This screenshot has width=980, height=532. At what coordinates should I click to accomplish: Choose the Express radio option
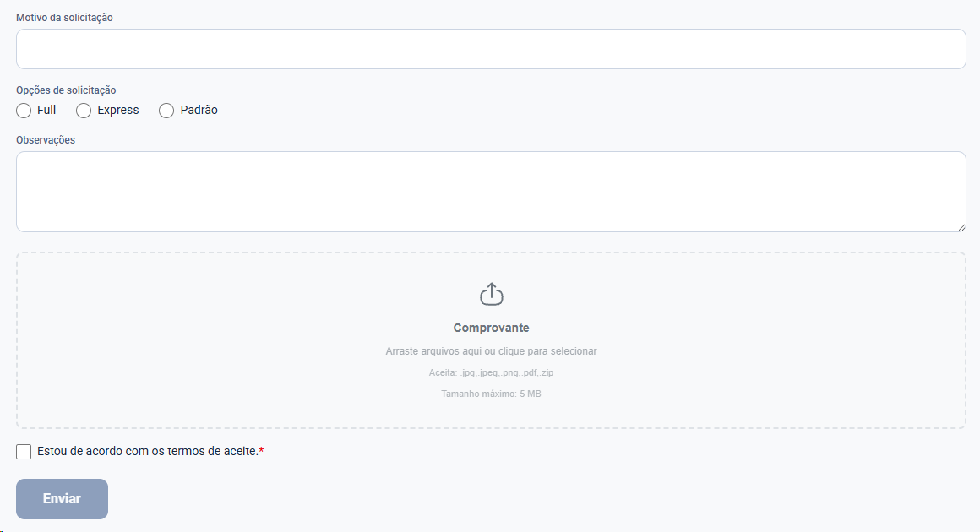point(84,111)
